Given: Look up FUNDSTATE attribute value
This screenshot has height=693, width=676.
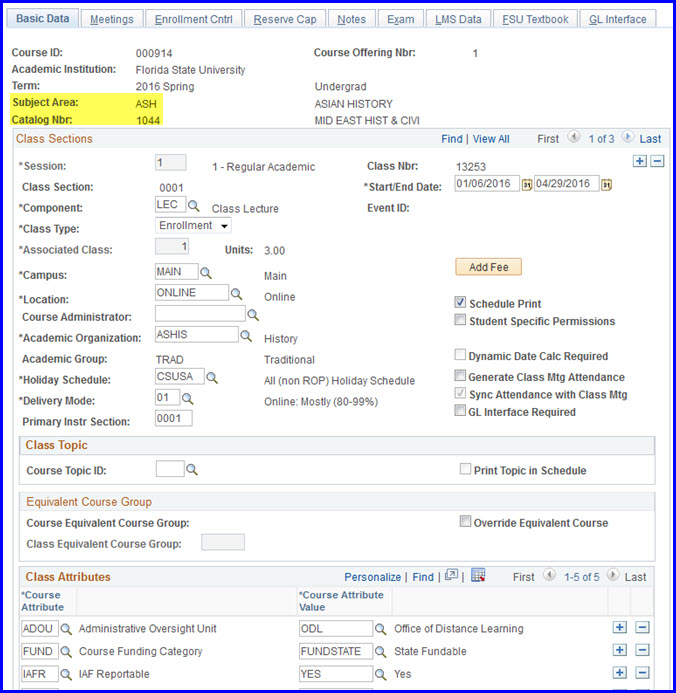Looking at the screenshot, I should [x=380, y=651].
